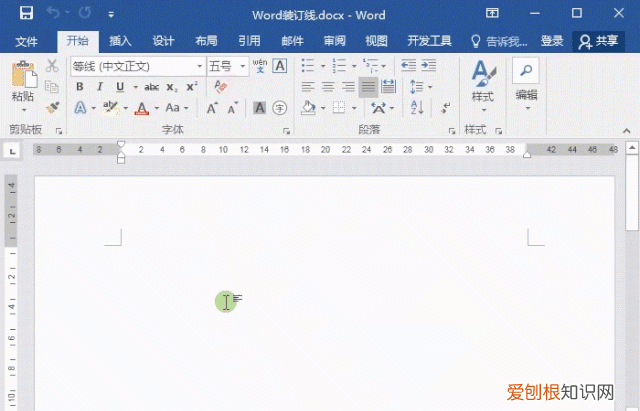This screenshot has height=411, width=640.
Task: Open the 剪贴板 dialog launcher
Action: tap(59, 131)
